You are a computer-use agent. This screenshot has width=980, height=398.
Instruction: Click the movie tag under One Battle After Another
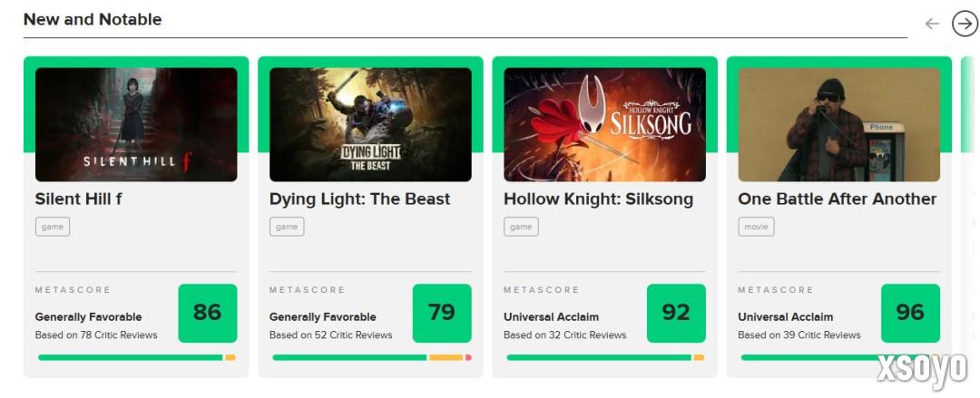tap(756, 227)
